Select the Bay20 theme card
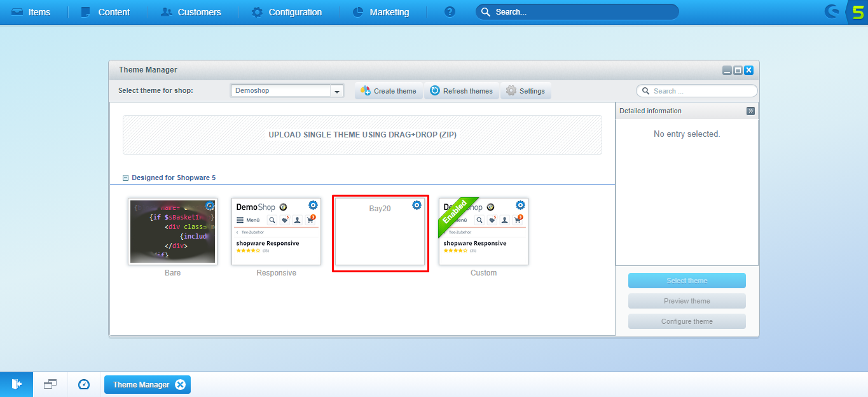868x397 pixels. 380,232
